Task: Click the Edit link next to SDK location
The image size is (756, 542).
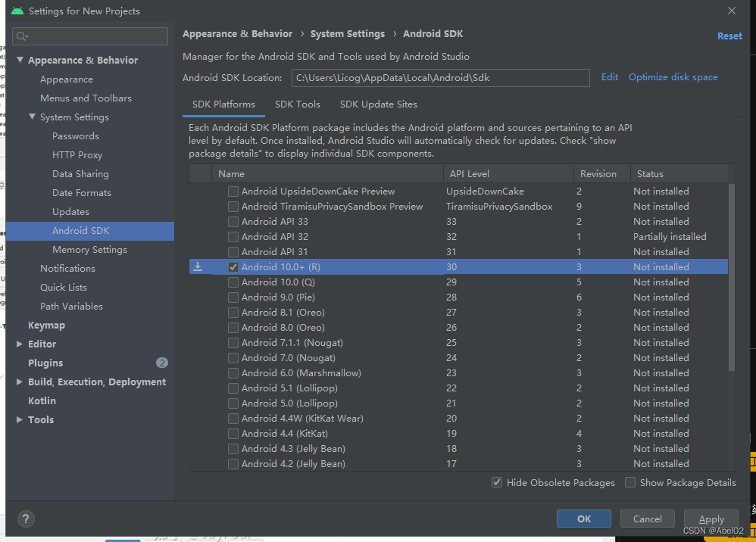Action: pyautogui.click(x=609, y=76)
